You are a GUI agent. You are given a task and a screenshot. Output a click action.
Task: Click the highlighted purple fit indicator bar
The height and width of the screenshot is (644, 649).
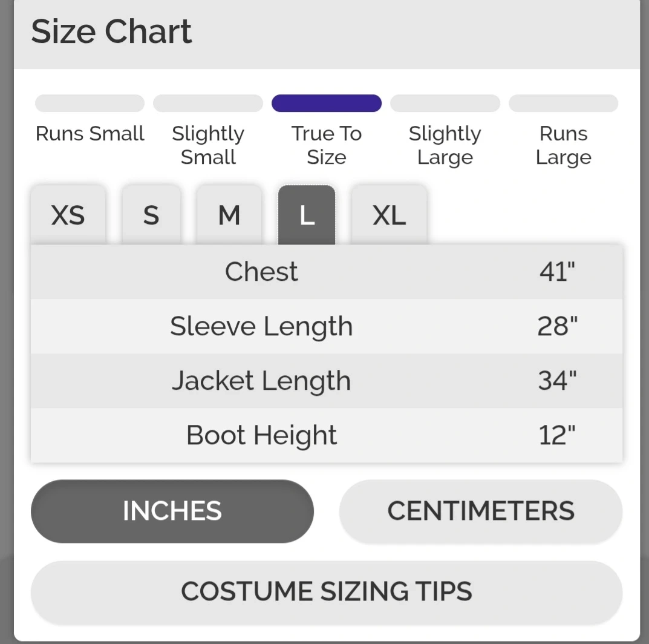pos(327,103)
